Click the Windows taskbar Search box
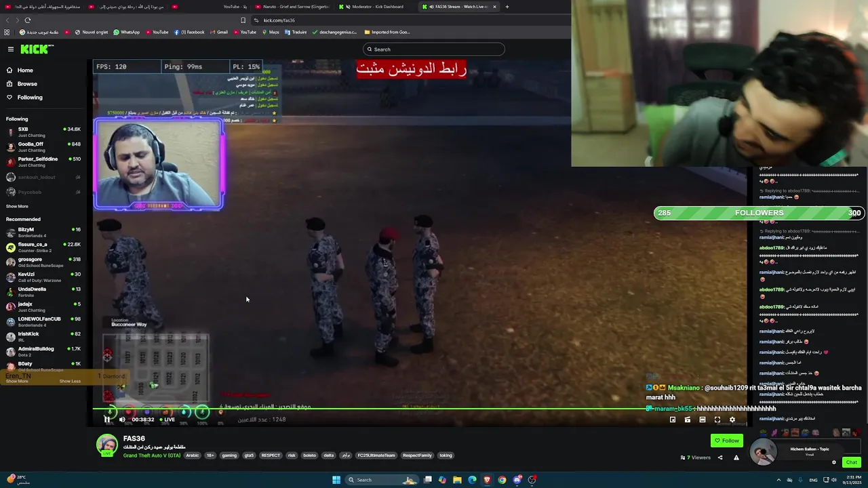This screenshot has width=868, height=488. pyautogui.click(x=382, y=480)
